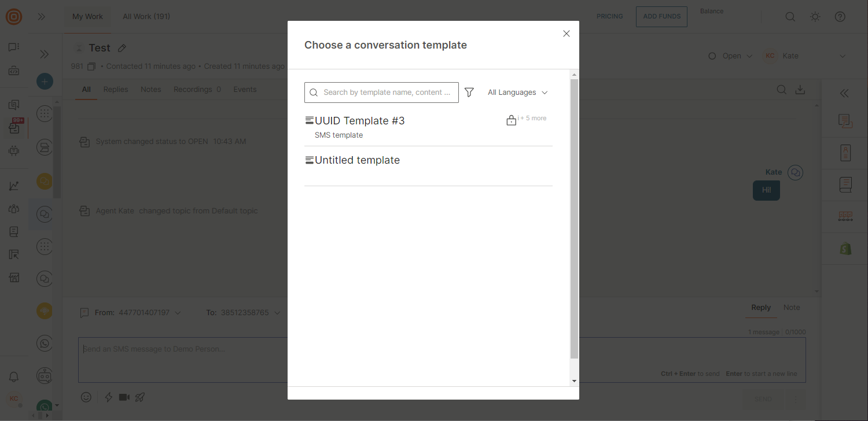Select the Untitled template entry
868x421 pixels.
point(357,160)
